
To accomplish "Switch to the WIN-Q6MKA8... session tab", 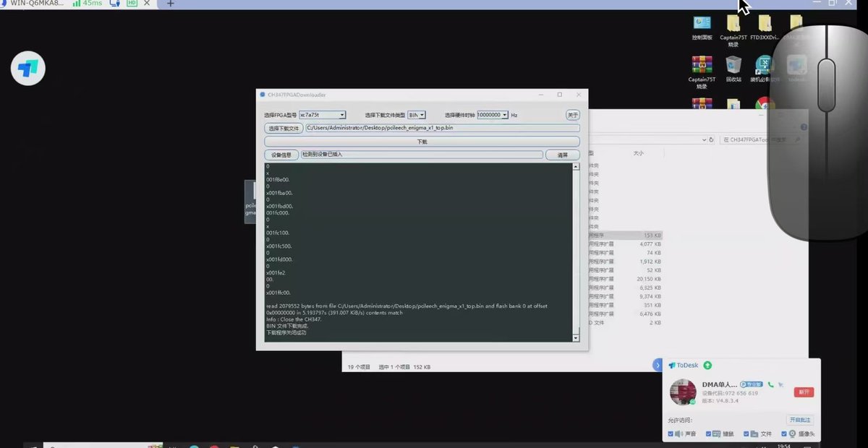I will coord(36,4).
